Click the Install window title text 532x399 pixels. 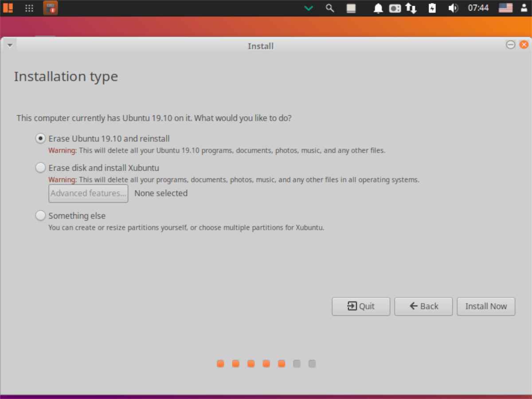[261, 46]
